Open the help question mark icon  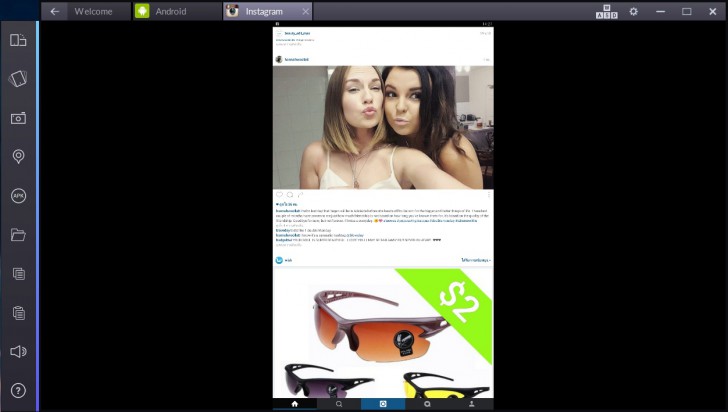pos(18,391)
